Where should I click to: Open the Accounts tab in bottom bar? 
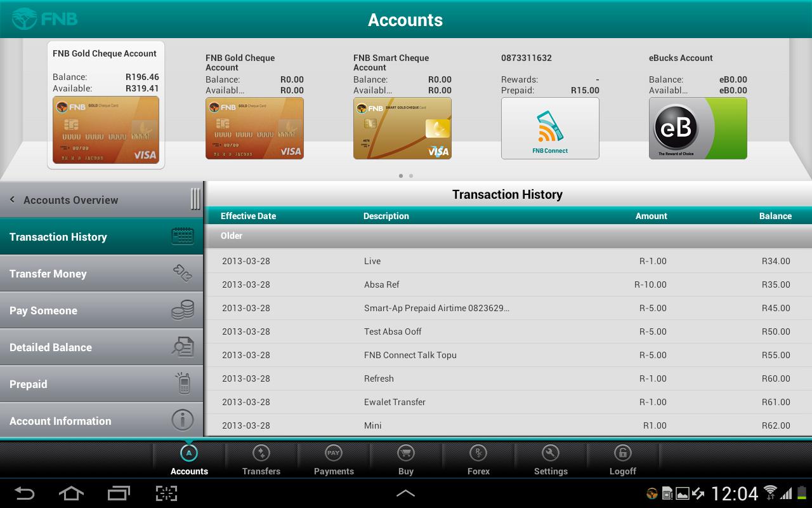[189, 460]
